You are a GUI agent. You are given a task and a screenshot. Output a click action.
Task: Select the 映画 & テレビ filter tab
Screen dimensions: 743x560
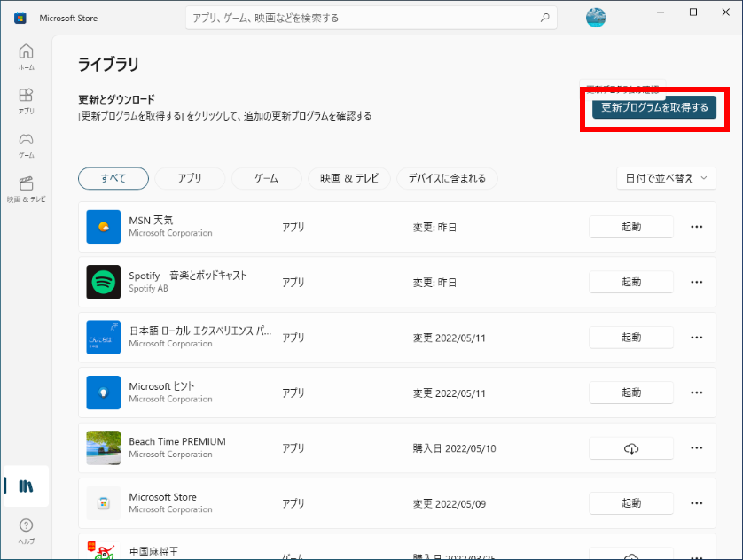349,178
